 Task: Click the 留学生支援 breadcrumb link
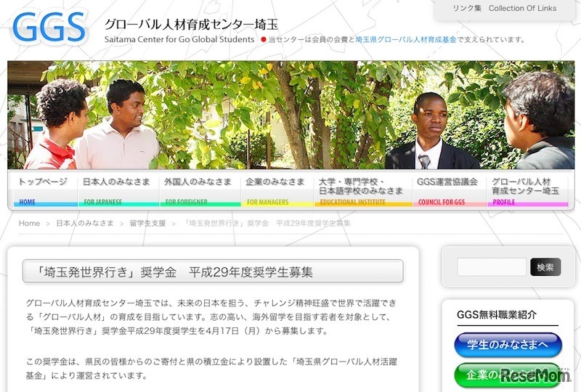click(x=147, y=224)
